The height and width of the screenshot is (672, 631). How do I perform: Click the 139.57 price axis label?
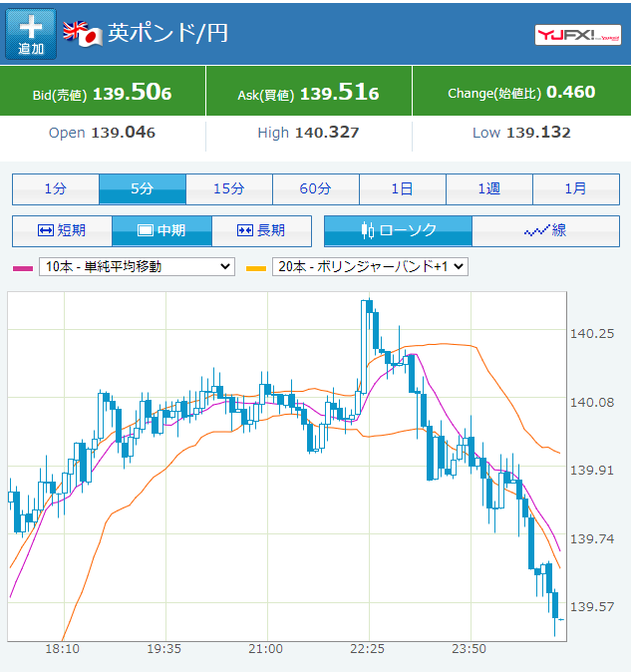tap(592, 606)
